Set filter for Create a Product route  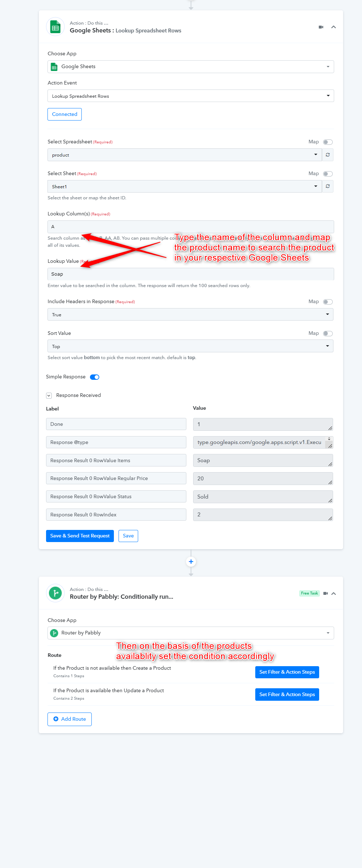pos(287,672)
